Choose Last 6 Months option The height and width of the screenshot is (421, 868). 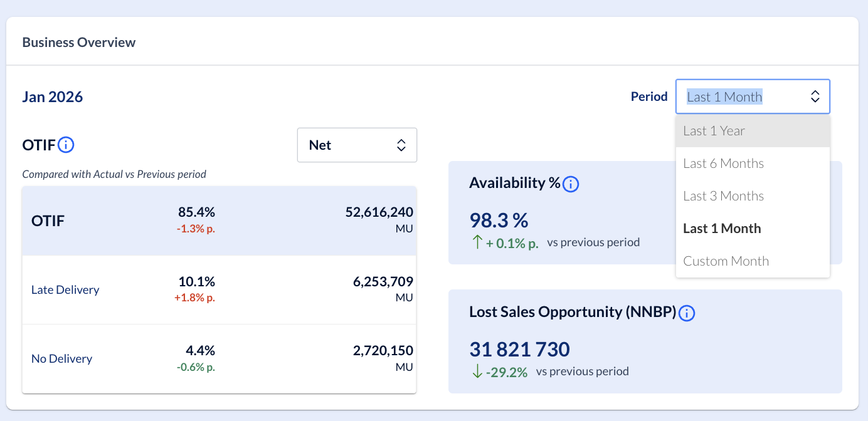(x=723, y=164)
